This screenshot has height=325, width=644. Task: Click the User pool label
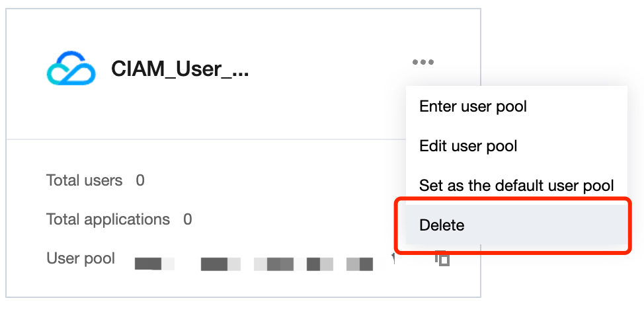coord(81,258)
